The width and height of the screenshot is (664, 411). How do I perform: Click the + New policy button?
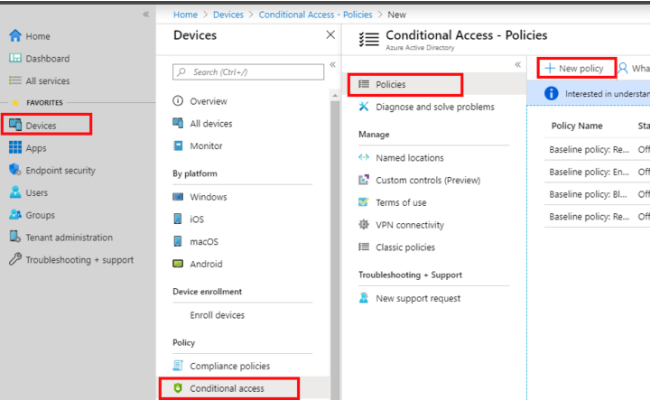tap(576, 68)
